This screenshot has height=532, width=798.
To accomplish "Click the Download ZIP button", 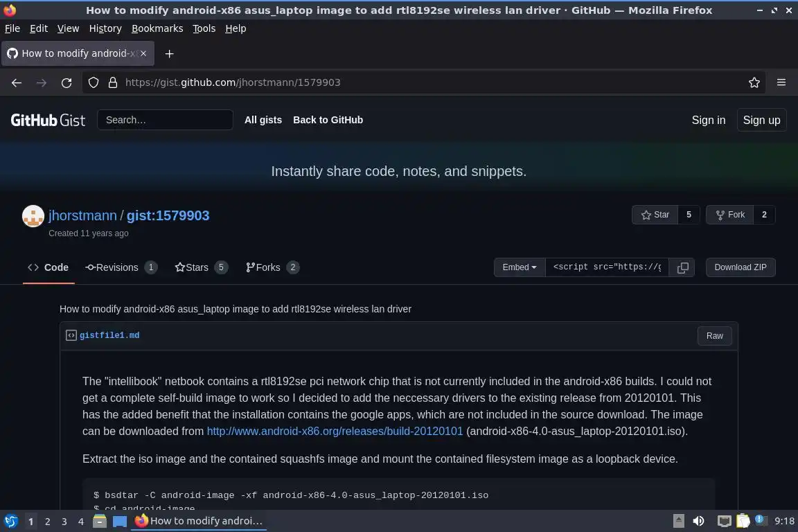I will [x=740, y=267].
